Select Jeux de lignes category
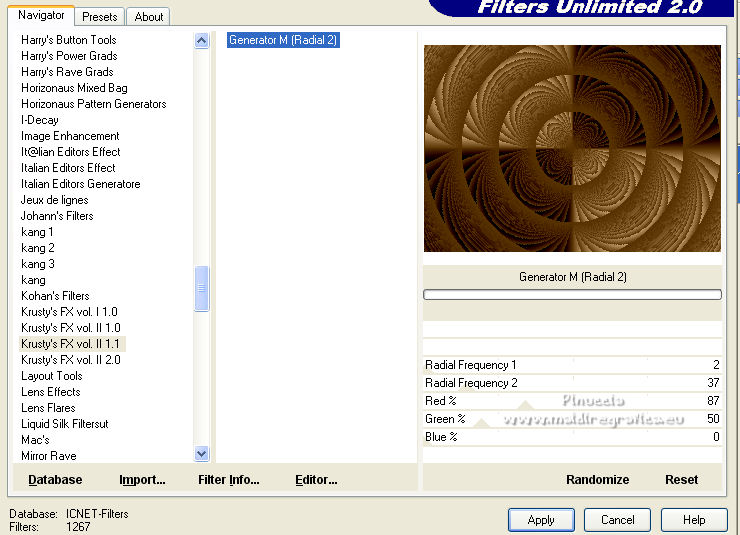 (x=54, y=200)
